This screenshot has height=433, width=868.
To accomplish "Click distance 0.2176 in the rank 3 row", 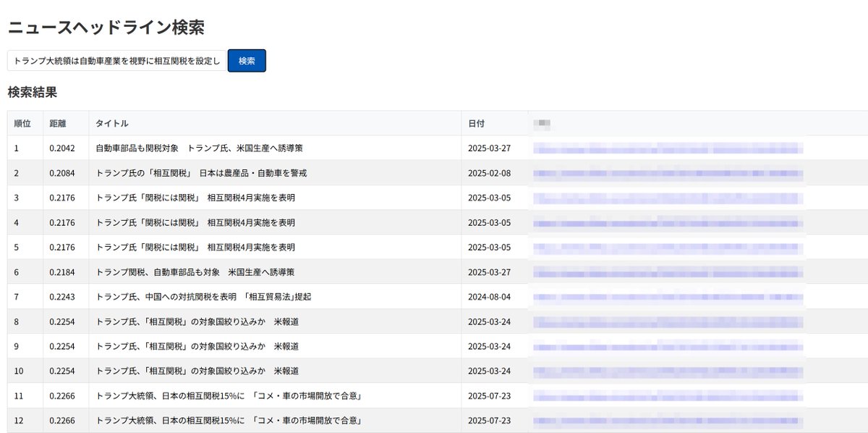I will [x=62, y=198].
